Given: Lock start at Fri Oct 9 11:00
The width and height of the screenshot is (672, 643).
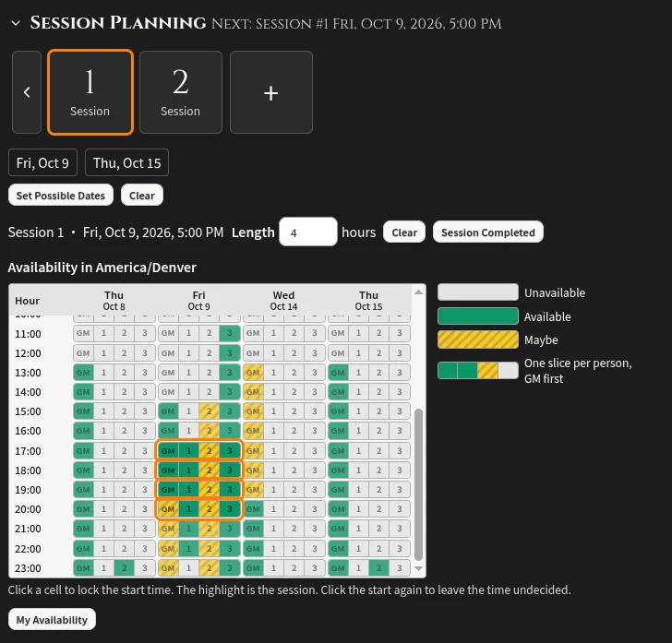Looking at the screenshot, I should click(198, 333).
